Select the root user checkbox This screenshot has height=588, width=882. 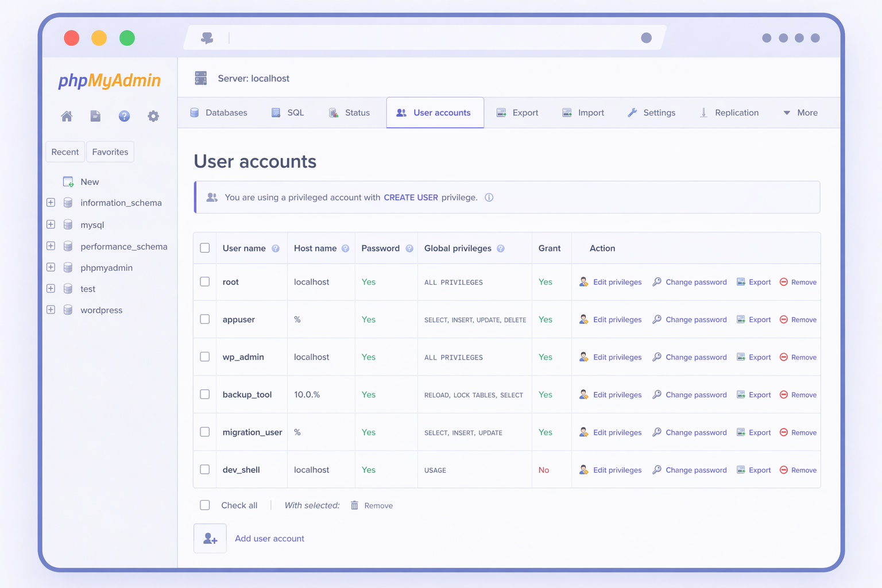205,282
